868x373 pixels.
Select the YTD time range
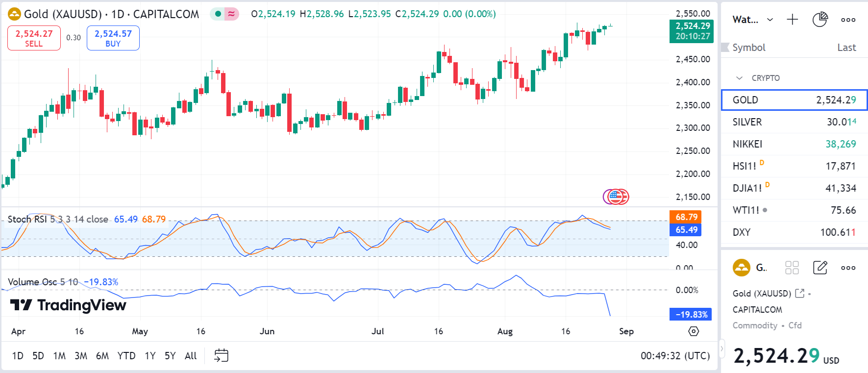click(x=126, y=356)
